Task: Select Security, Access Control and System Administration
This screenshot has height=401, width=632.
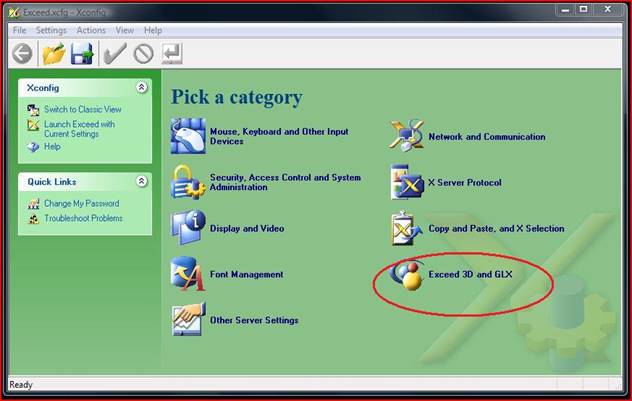Action: click(285, 182)
